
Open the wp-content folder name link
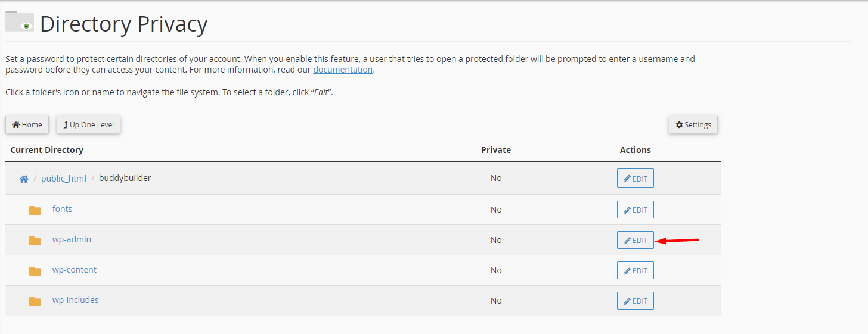[x=75, y=270]
